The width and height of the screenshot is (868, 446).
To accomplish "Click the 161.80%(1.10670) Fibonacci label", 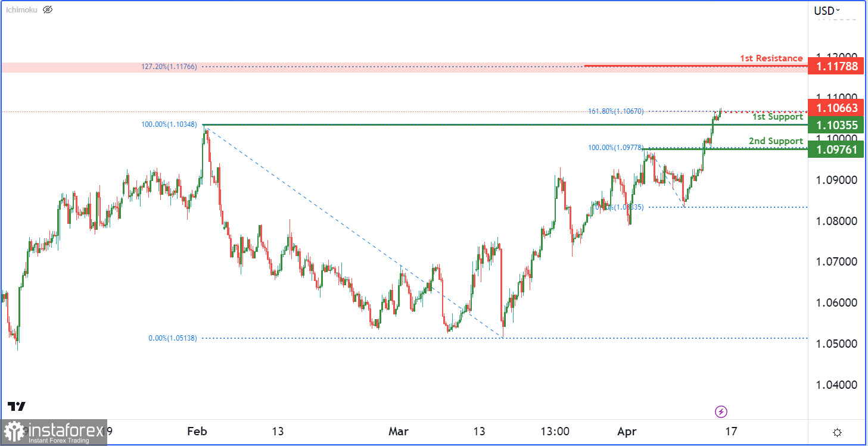I will point(616,111).
